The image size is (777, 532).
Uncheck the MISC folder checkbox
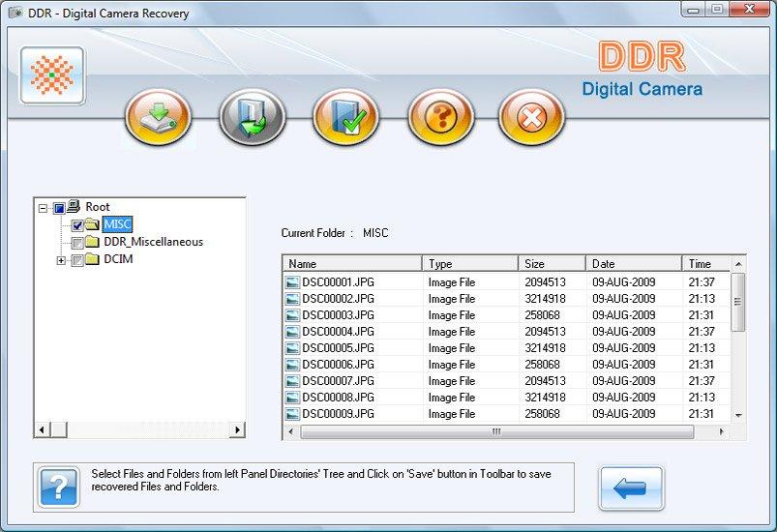(77, 225)
